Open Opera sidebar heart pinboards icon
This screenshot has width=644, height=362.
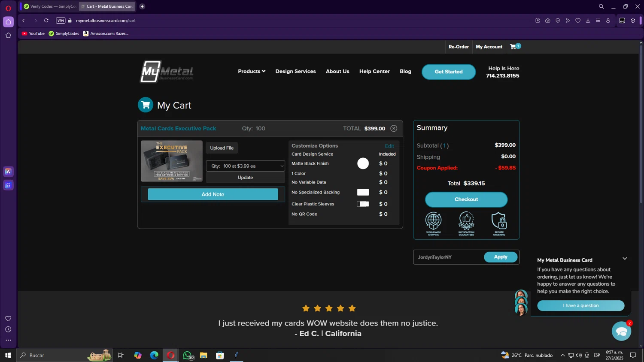point(8,318)
